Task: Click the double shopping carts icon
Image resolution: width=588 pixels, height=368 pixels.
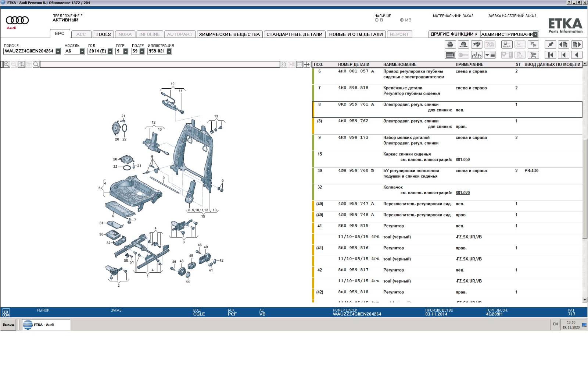Action: [x=533, y=45]
